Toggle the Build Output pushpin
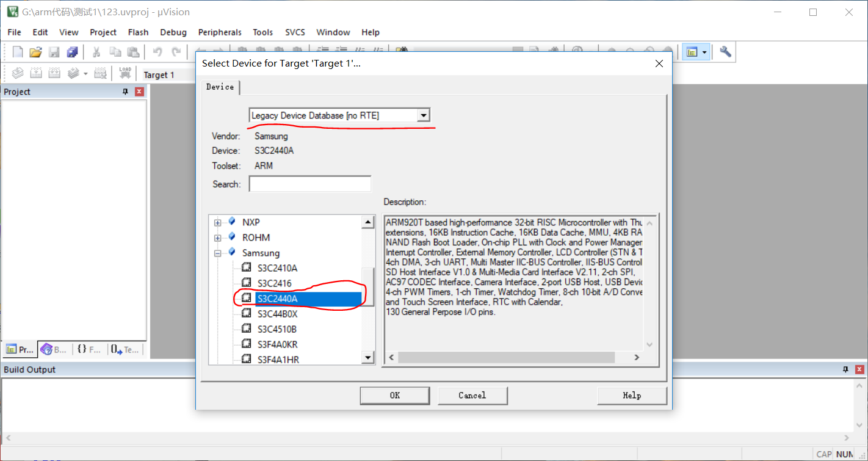This screenshot has height=461, width=868. click(x=846, y=369)
